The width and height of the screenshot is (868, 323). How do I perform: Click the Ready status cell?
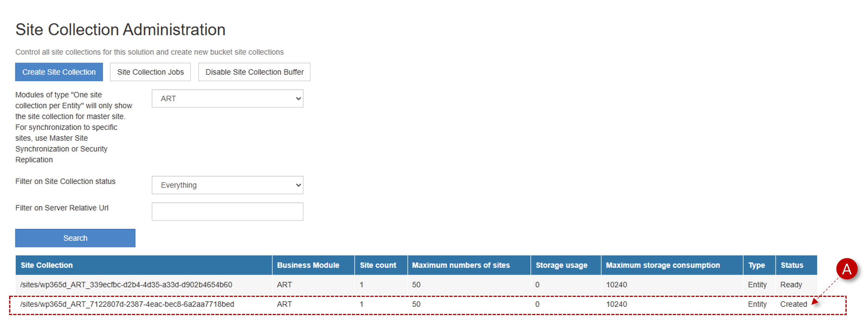click(791, 285)
